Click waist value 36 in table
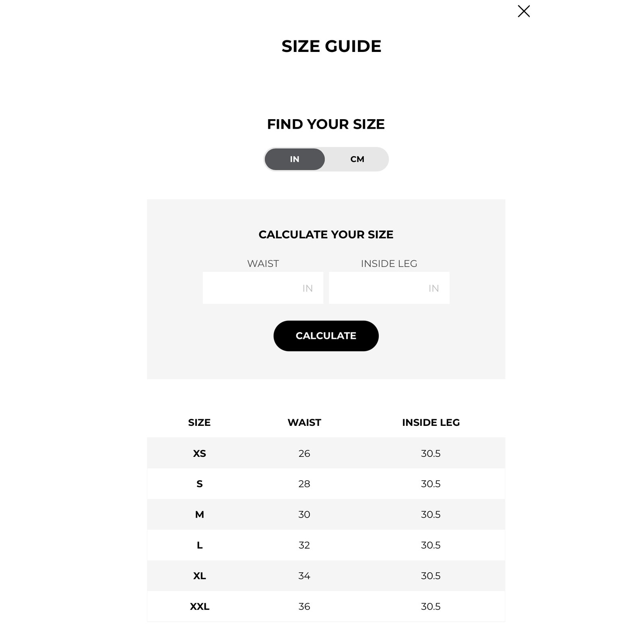644x644 pixels. point(304,607)
